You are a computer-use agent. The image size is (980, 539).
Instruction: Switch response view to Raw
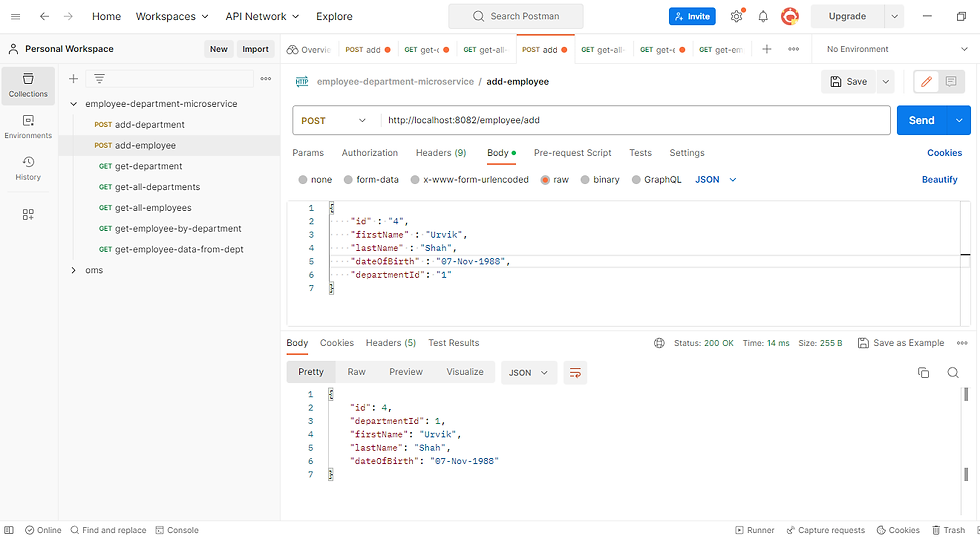[x=356, y=372]
